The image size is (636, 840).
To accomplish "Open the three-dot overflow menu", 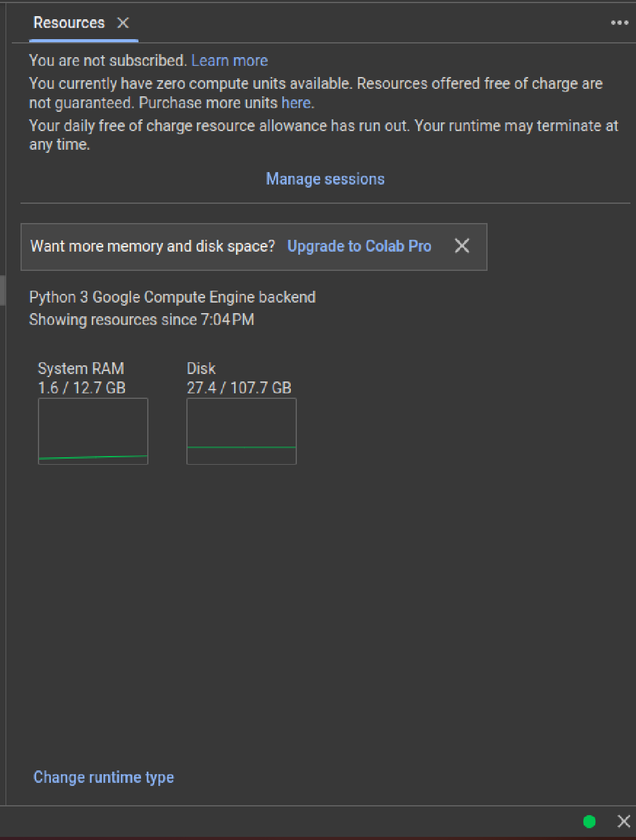I will pyautogui.click(x=619, y=22).
